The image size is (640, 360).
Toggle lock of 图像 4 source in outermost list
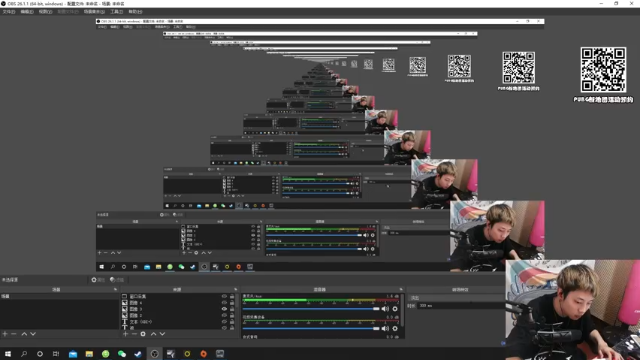pyautogui.click(x=232, y=303)
